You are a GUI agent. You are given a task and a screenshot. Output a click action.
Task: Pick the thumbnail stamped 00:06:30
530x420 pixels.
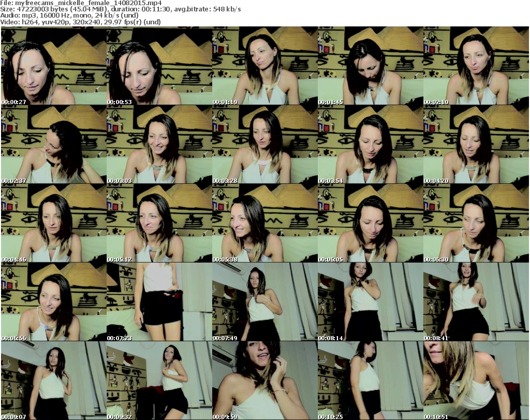click(x=476, y=223)
